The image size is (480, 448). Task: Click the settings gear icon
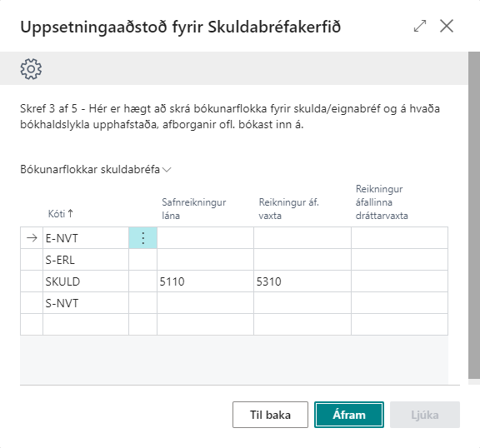pos(31,69)
